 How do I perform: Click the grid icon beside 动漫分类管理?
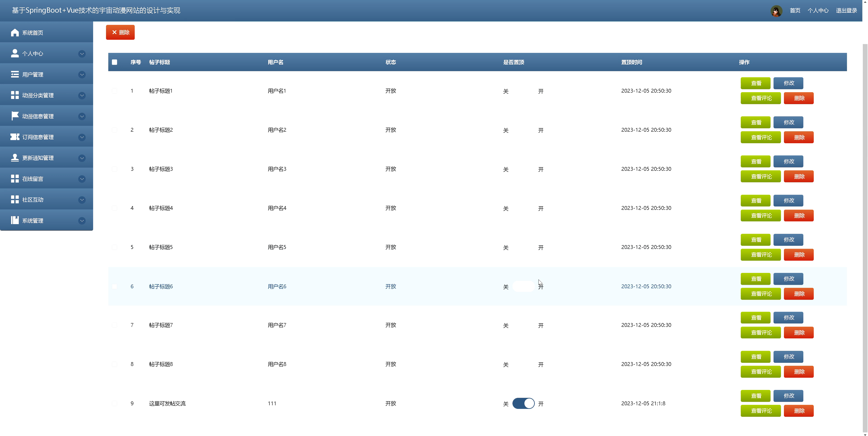(x=15, y=95)
